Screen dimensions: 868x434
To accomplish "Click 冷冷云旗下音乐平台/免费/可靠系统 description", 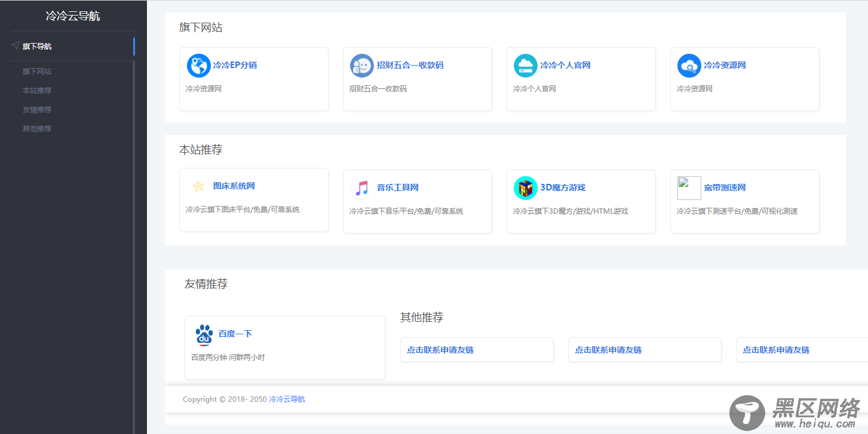I will pos(406,211).
